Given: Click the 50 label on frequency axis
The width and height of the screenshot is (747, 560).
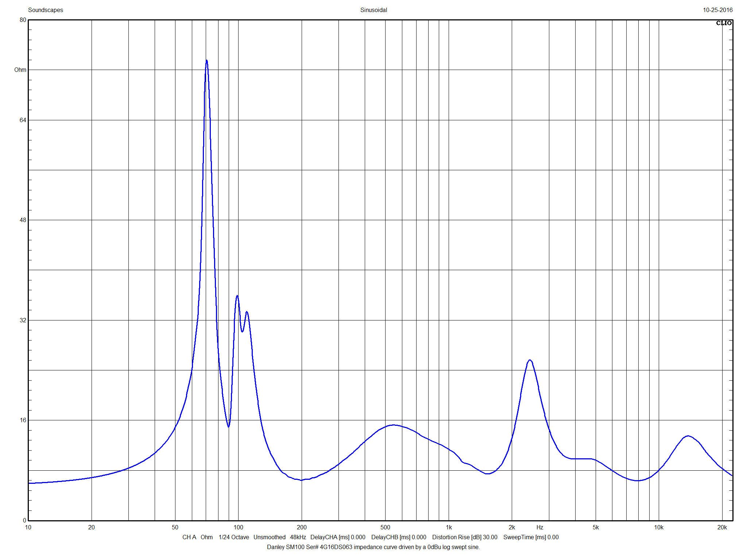Looking at the screenshot, I should [175, 527].
